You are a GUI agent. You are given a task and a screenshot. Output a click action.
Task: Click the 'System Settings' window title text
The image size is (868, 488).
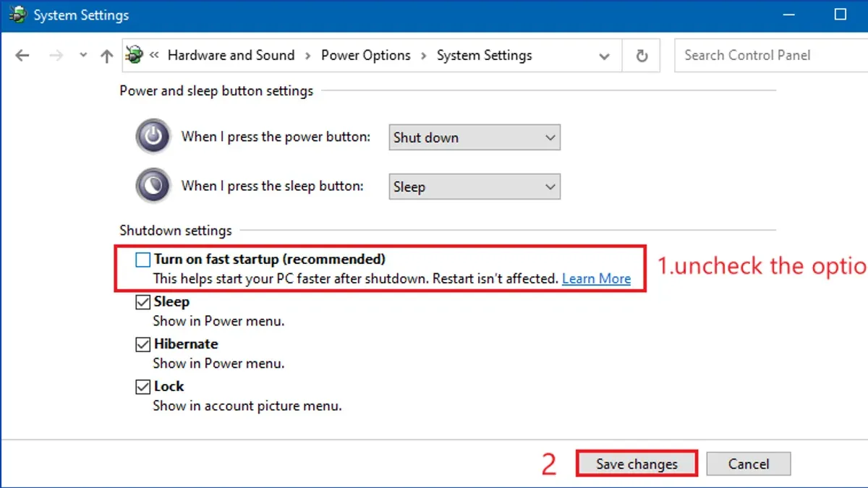(81, 15)
